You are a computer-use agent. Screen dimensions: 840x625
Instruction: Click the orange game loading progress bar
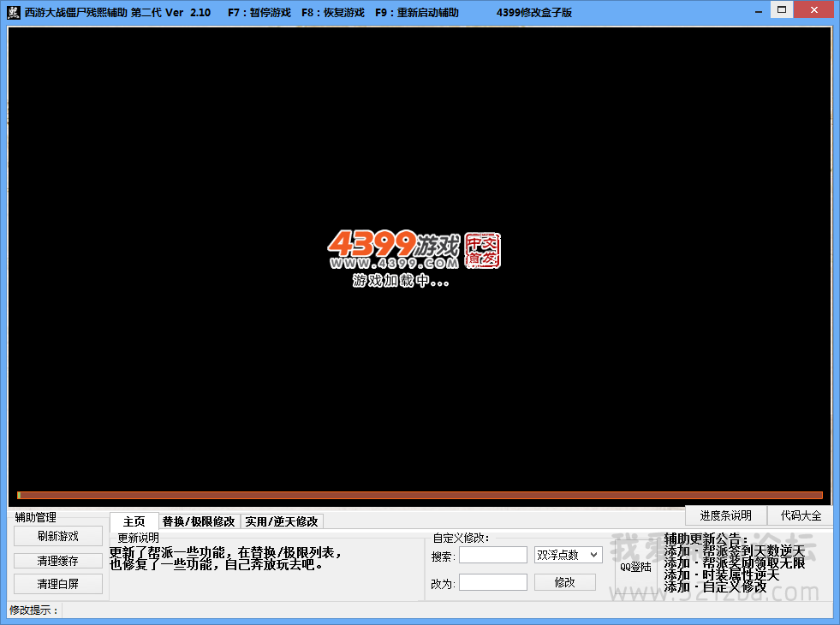pyautogui.click(x=420, y=496)
